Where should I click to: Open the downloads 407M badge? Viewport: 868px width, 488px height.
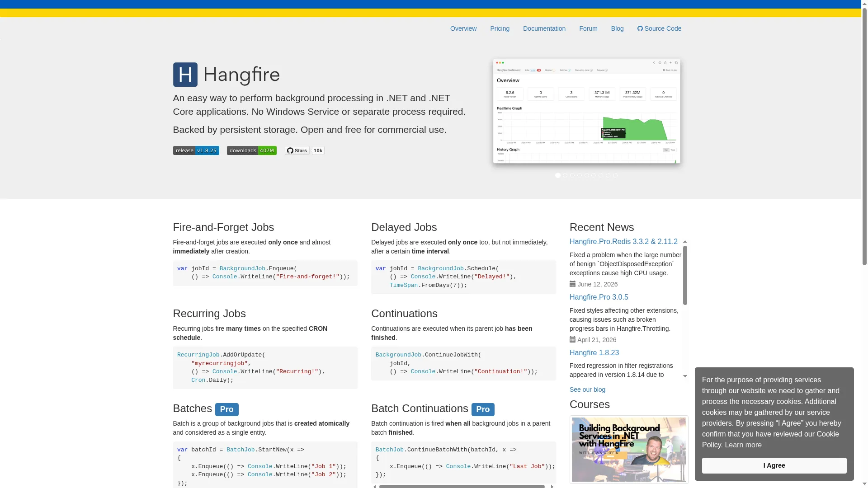click(251, 150)
